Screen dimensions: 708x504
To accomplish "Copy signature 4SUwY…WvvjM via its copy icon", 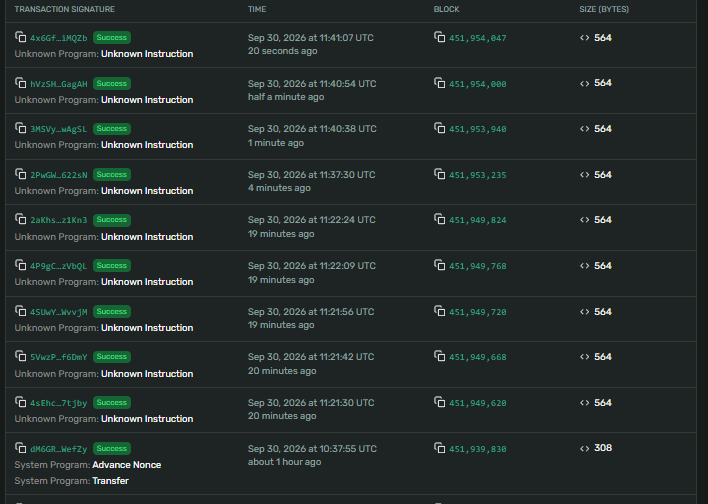I will 20,311.
